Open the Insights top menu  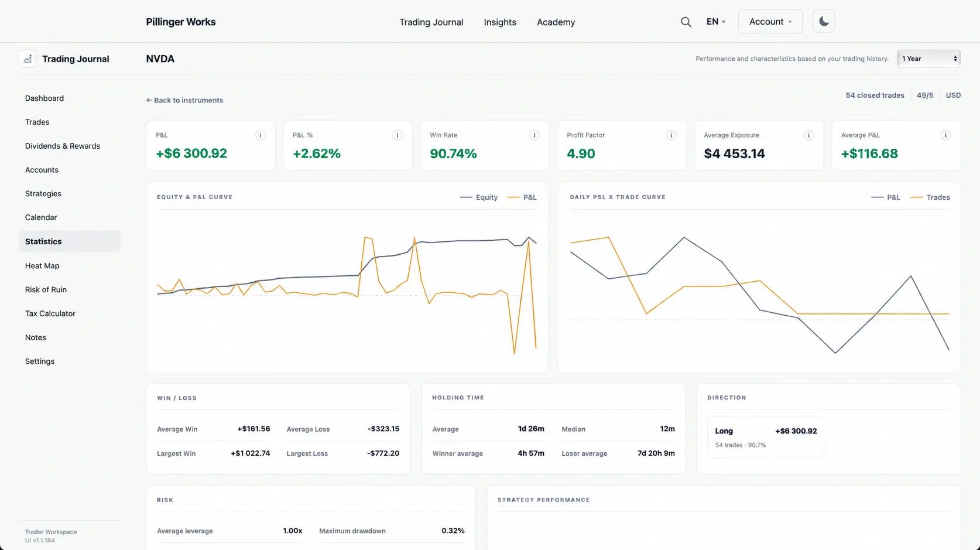[x=500, y=22]
